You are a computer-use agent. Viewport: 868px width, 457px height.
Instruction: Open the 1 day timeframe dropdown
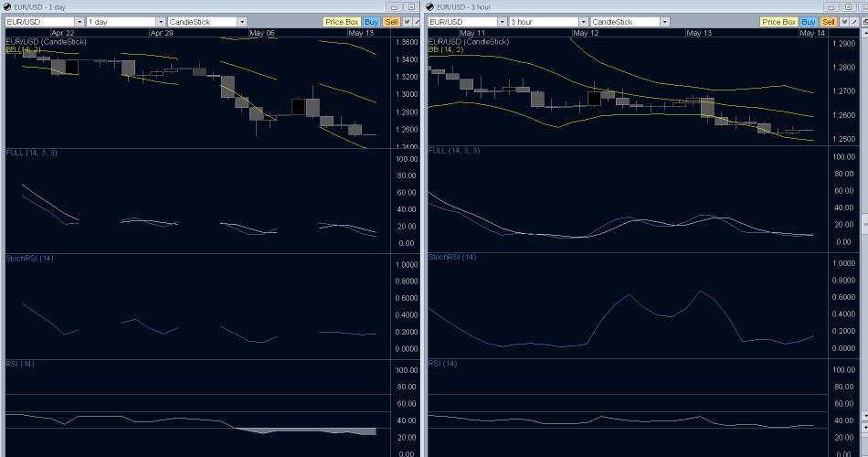160,22
